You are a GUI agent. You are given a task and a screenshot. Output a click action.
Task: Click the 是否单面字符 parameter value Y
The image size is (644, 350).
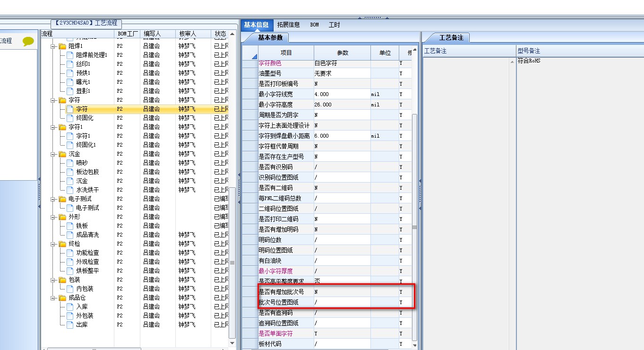click(x=342, y=333)
